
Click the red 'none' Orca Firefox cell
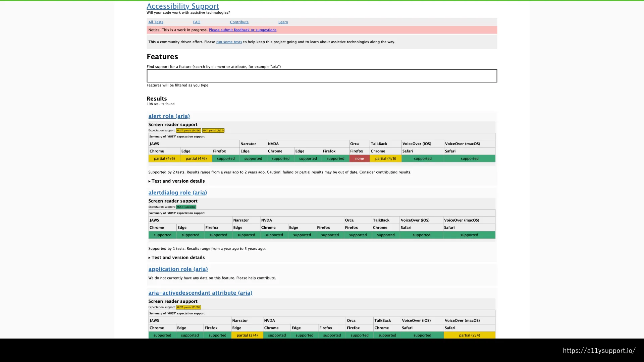(x=359, y=159)
